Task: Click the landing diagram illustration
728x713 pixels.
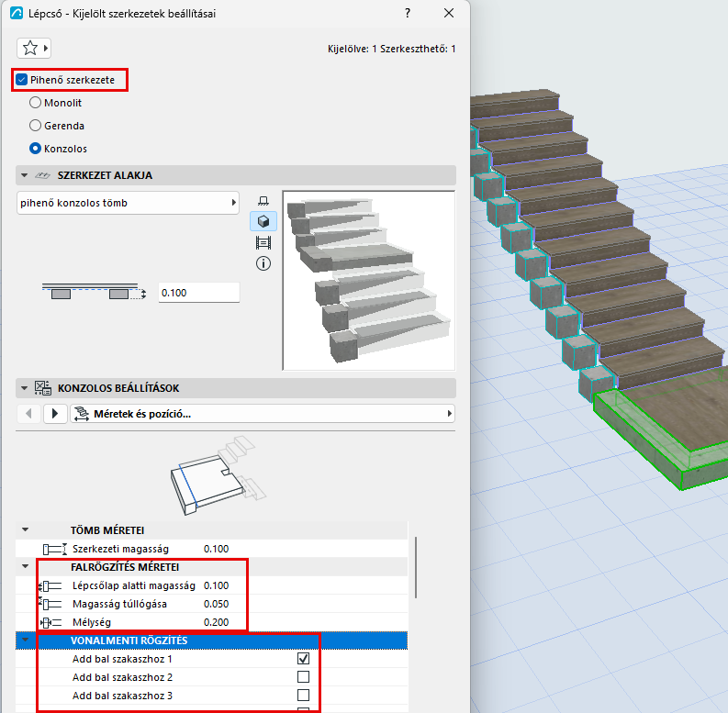Action: point(218,476)
